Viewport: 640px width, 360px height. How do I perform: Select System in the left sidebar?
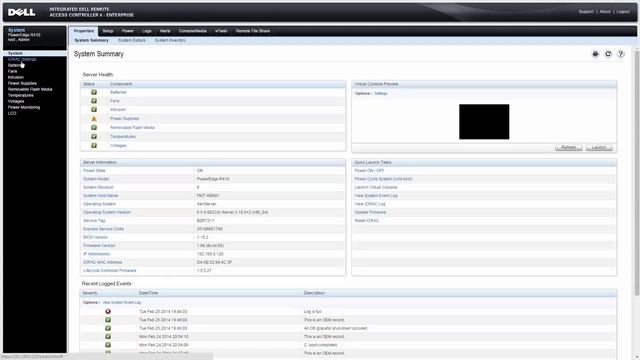(16, 53)
